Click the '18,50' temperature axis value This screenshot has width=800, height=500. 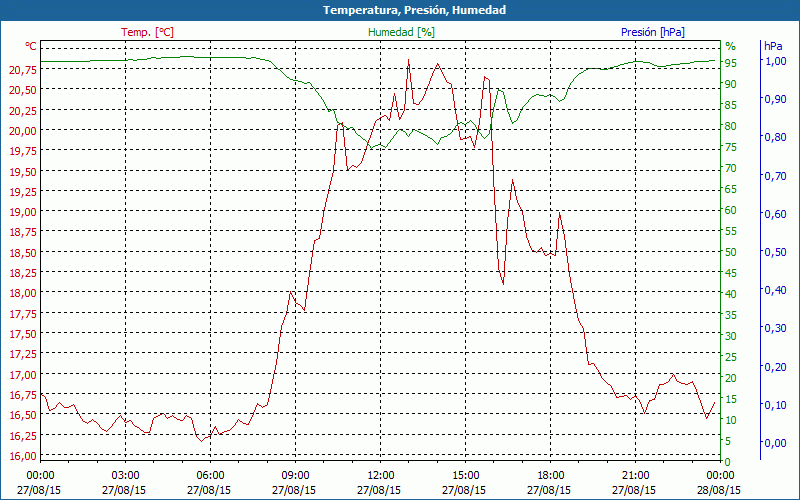coord(23,253)
